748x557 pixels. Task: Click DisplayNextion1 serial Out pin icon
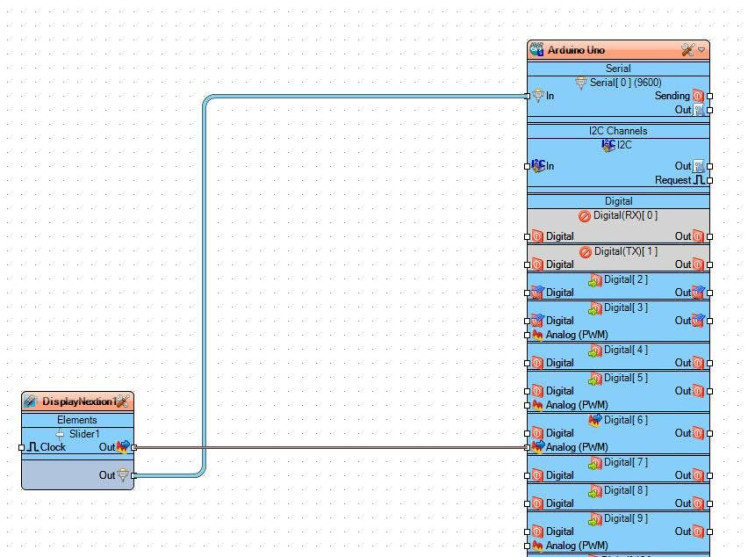[123, 475]
